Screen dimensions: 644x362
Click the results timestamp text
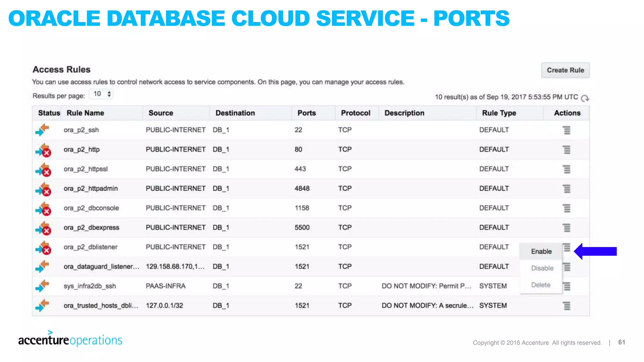(506, 97)
